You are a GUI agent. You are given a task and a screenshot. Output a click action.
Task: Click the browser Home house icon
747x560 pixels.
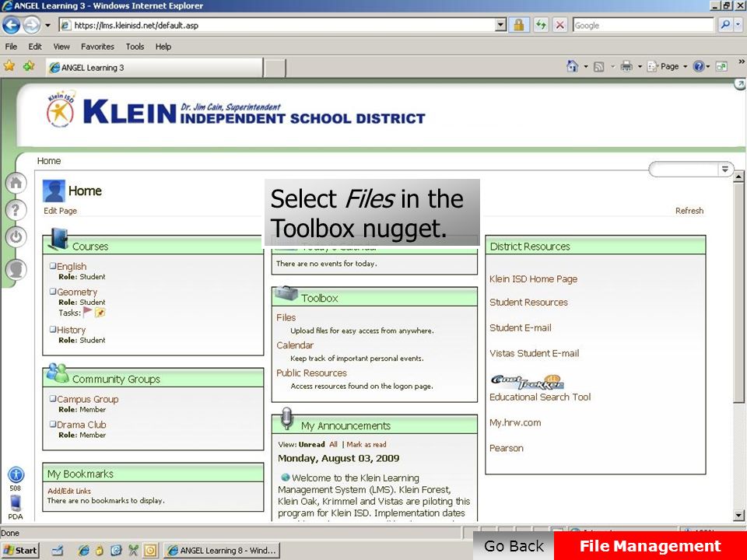572,66
